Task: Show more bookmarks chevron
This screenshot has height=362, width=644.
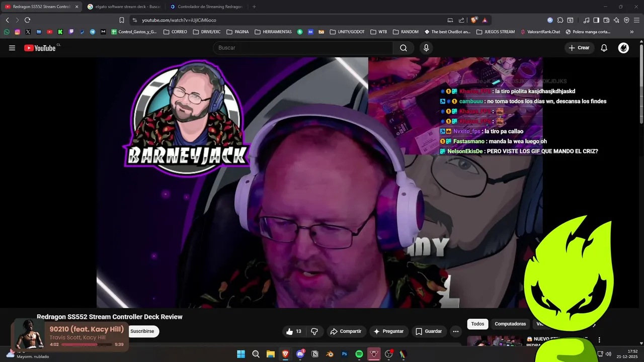Action: [x=632, y=32]
